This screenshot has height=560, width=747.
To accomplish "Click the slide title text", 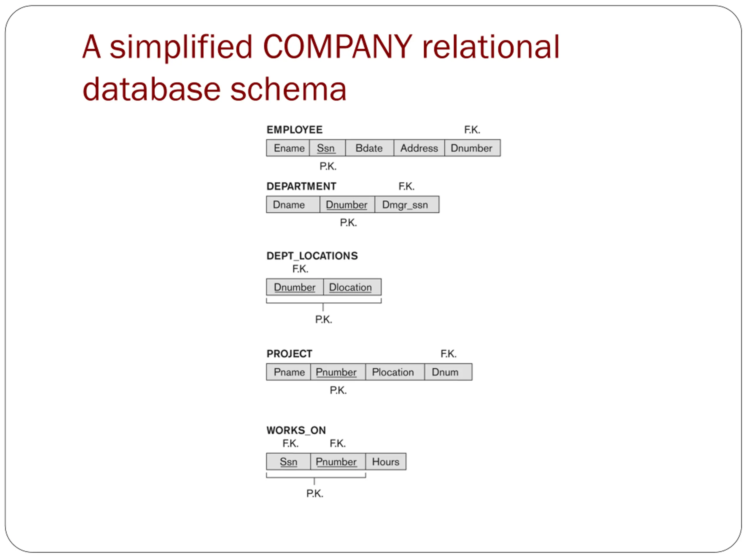I will coord(321,67).
